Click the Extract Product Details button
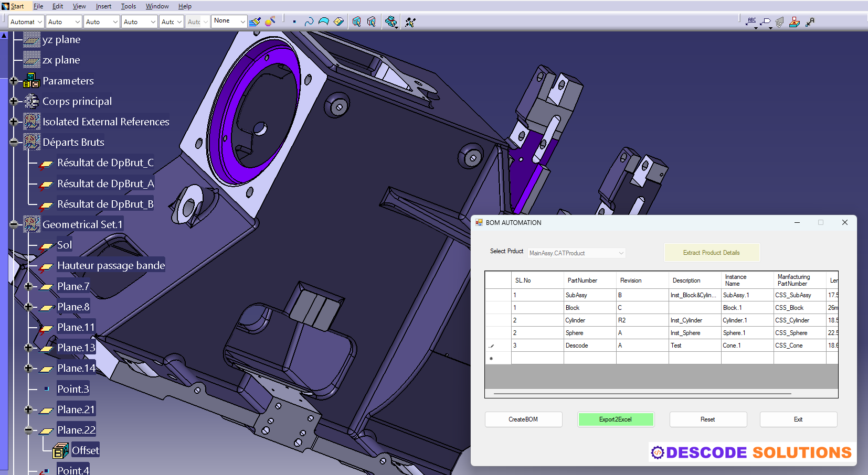This screenshot has height=475, width=868. (x=712, y=252)
